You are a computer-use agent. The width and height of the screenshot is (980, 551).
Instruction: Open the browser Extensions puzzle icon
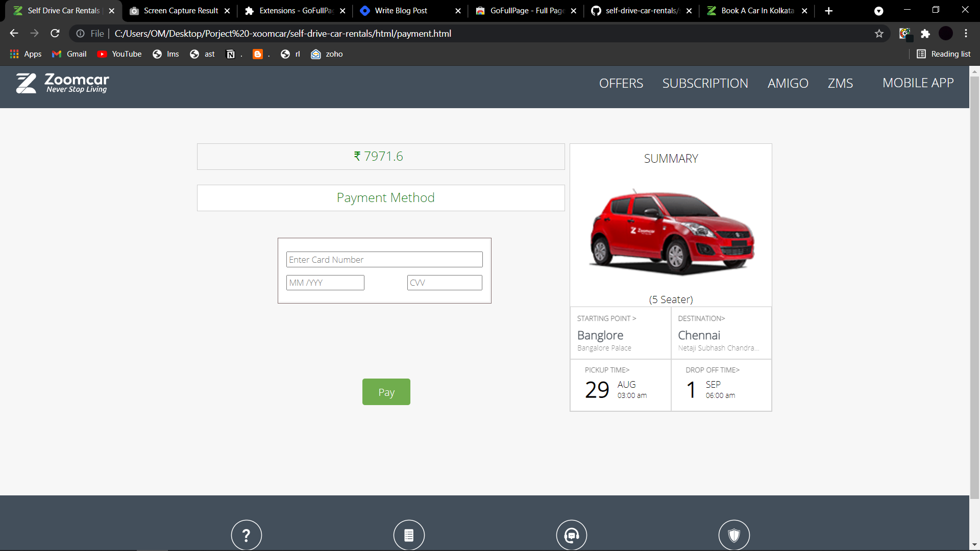click(925, 34)
